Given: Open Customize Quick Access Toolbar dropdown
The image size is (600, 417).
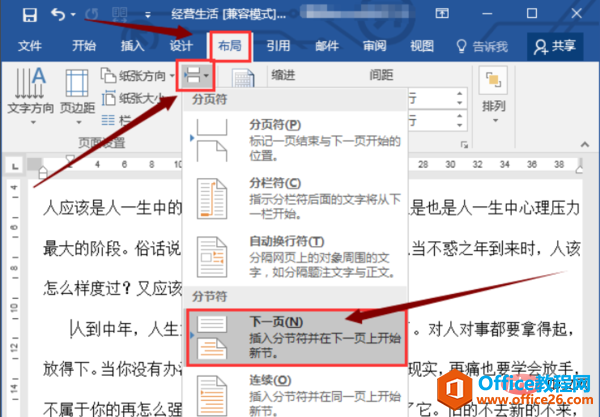Looking at the screenshot, I should (148, 15).
